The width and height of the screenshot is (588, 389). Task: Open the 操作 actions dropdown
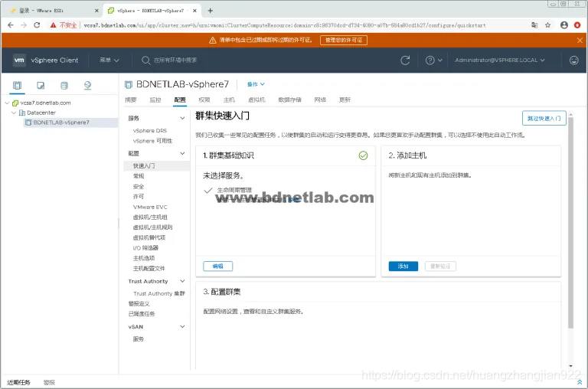click(x=256, y=84)
